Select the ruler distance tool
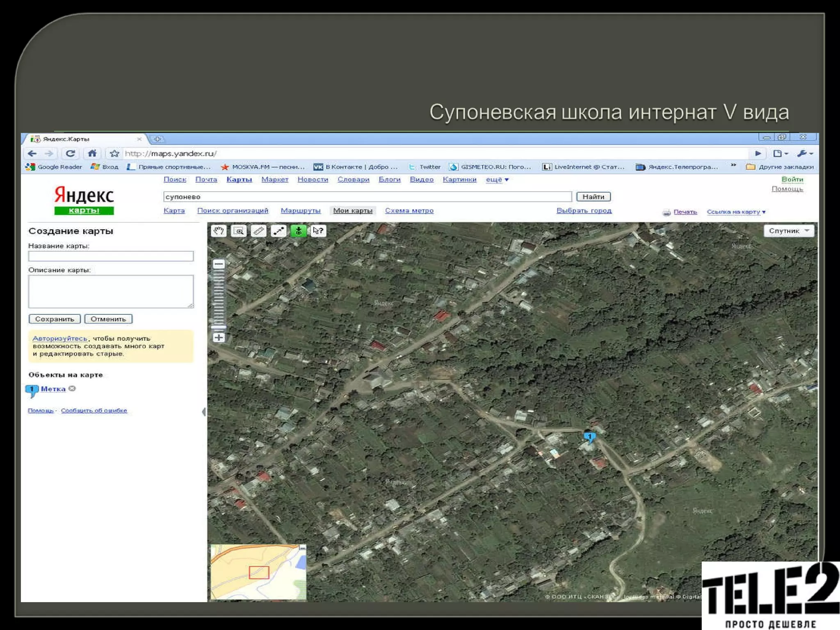Viewport: 840px width, 630px height. click(258, 231)
